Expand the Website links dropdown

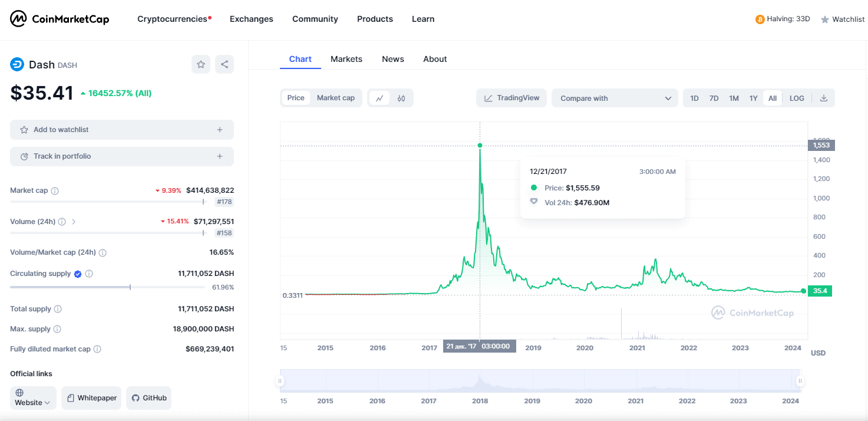point(33,398)
